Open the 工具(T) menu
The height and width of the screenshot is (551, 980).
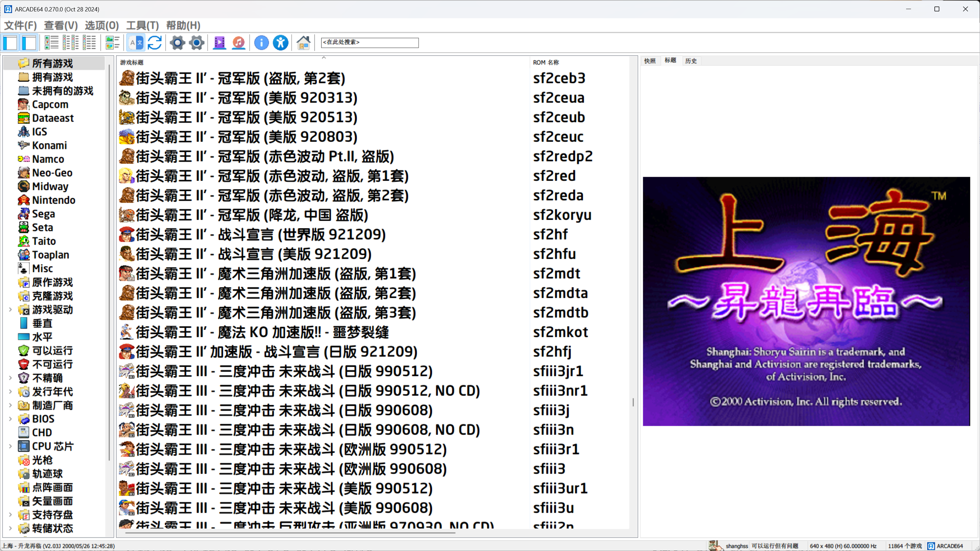(142, 25)
